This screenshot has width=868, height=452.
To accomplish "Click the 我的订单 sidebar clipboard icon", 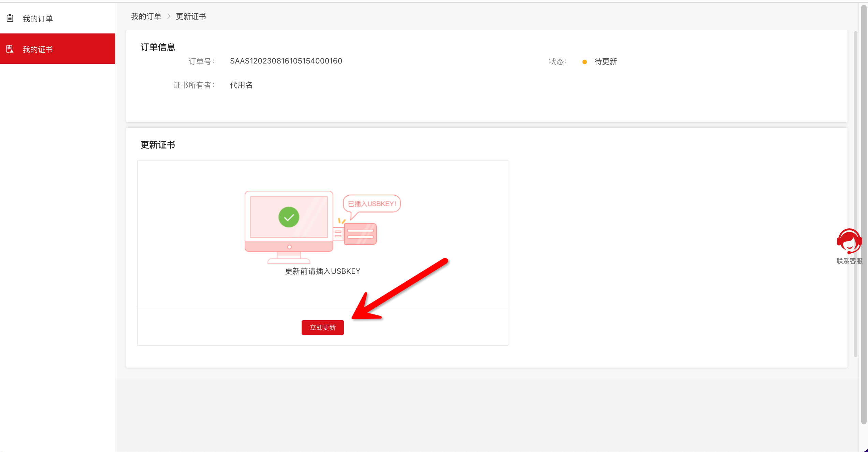I will coord(10,18).
